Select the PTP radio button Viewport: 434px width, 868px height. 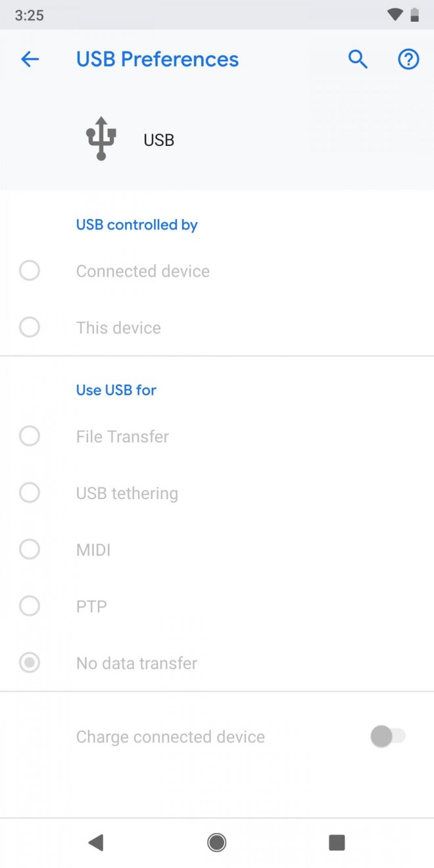click(30, 606)
